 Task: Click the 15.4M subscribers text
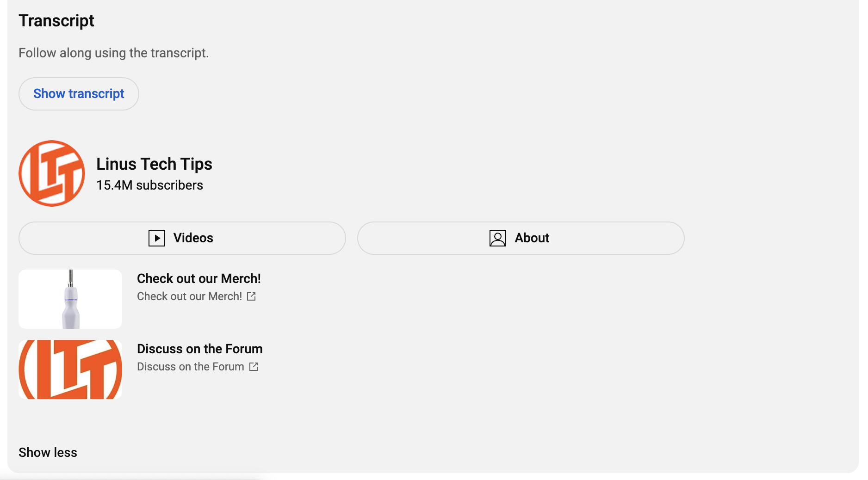tap(149, 185)
